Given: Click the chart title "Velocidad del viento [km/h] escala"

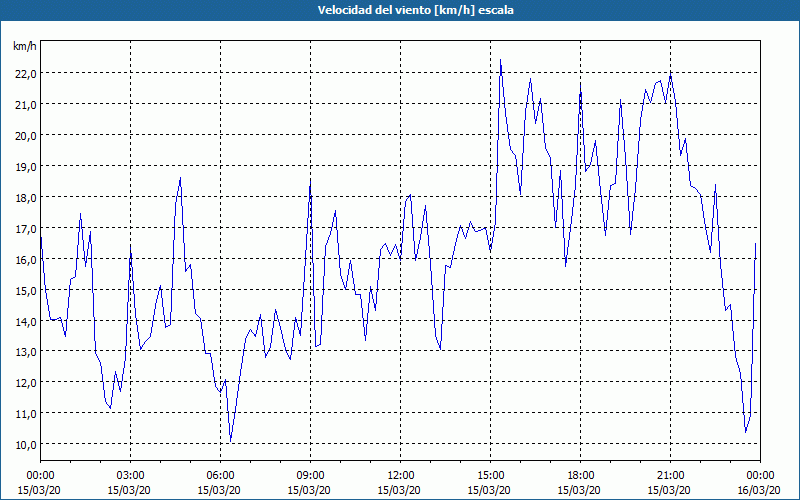Looking at the screenshot, I should (x=415, y=10).
